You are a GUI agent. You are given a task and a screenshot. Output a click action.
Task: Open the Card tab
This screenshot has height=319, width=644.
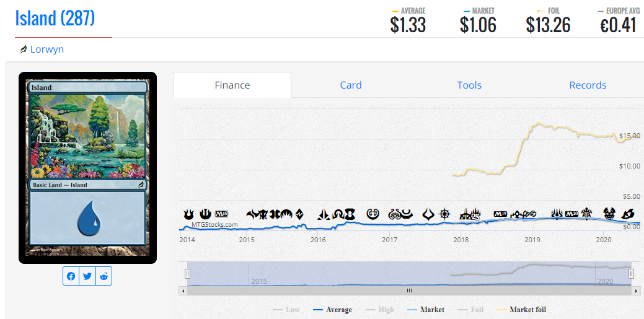click(351, 85)
